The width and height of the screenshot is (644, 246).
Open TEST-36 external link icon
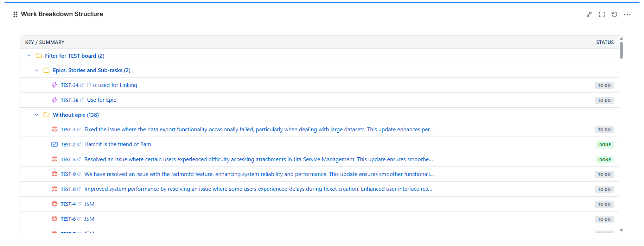point(82,100)
